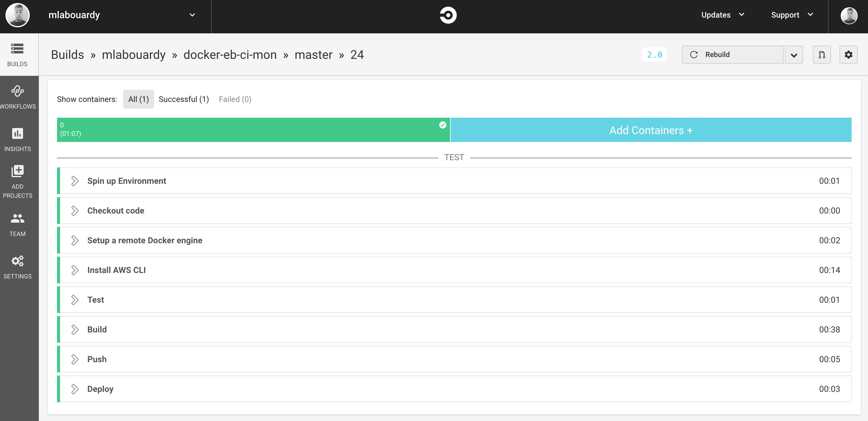Screen dimensions: 868x421
Task: Open Add Projects in sidebar
Action: (x=18, y=181)
